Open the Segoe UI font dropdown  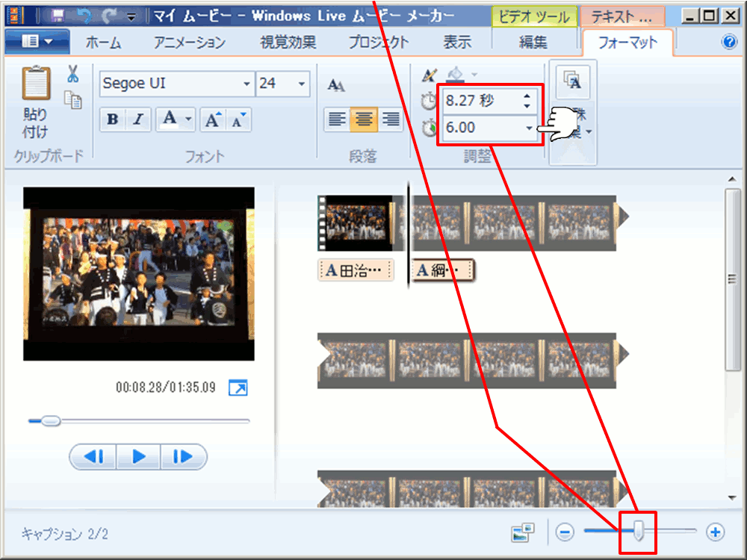coord(247,84)
